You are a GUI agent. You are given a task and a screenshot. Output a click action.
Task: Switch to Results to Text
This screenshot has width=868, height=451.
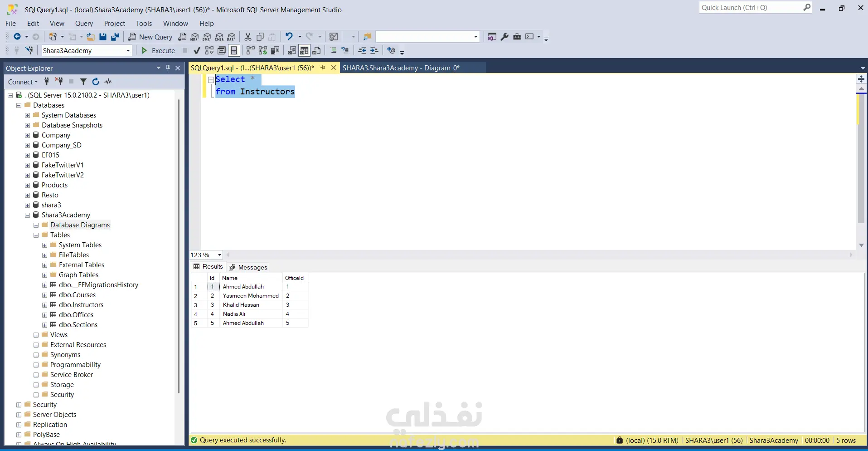pos(292,50)
